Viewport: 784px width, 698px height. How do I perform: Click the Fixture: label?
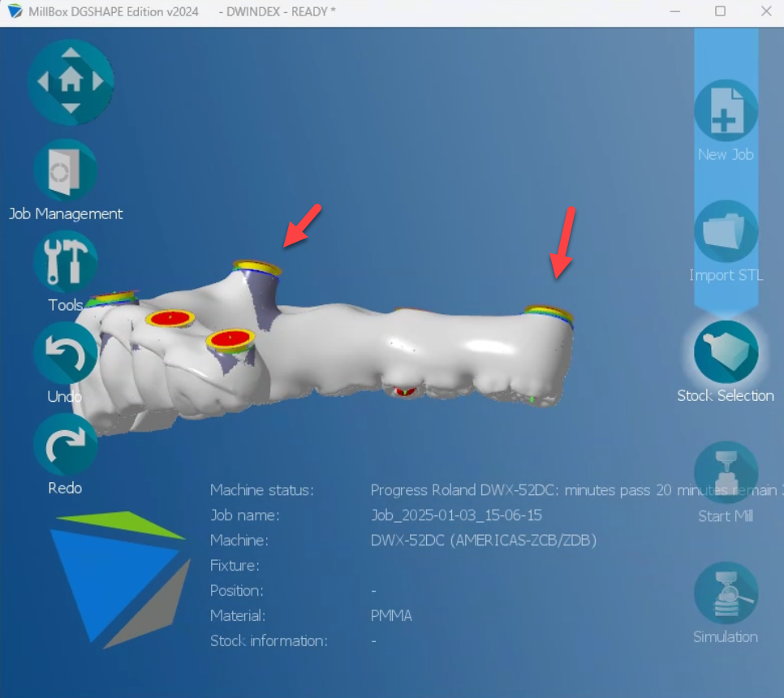[235, 566]
